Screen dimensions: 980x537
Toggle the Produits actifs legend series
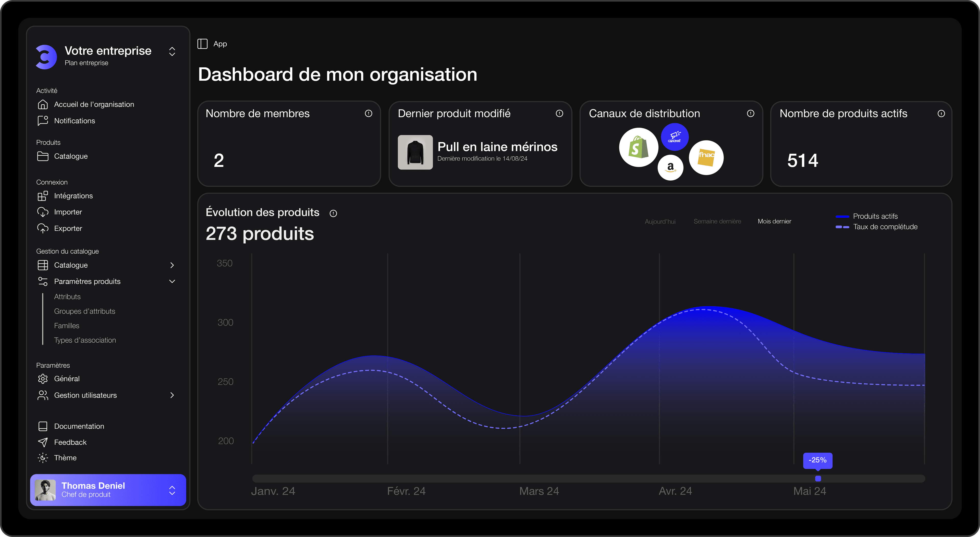tap(875, 216)
